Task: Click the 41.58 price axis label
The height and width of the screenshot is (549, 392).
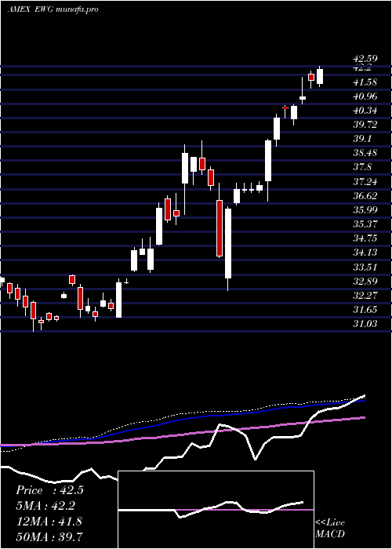Action: pyautogui.click(x=365, y=82)
